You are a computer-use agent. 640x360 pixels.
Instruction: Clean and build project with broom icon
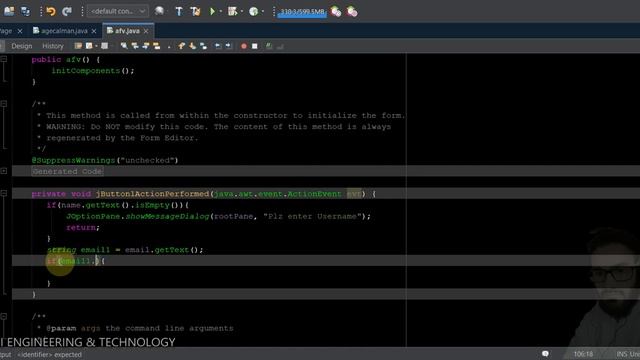(195, 11)
